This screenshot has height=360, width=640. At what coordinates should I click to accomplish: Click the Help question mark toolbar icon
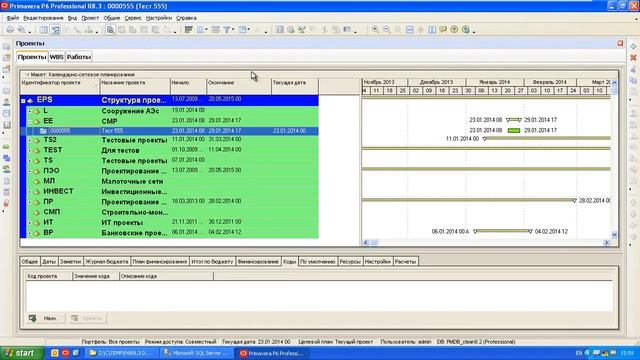point(466,30)
